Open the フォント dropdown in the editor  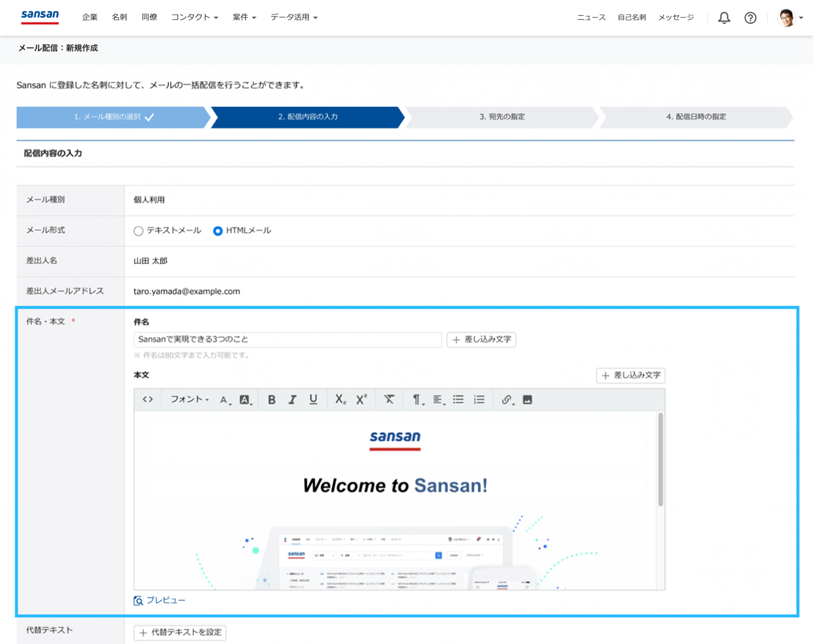click(x=189, y=400)
